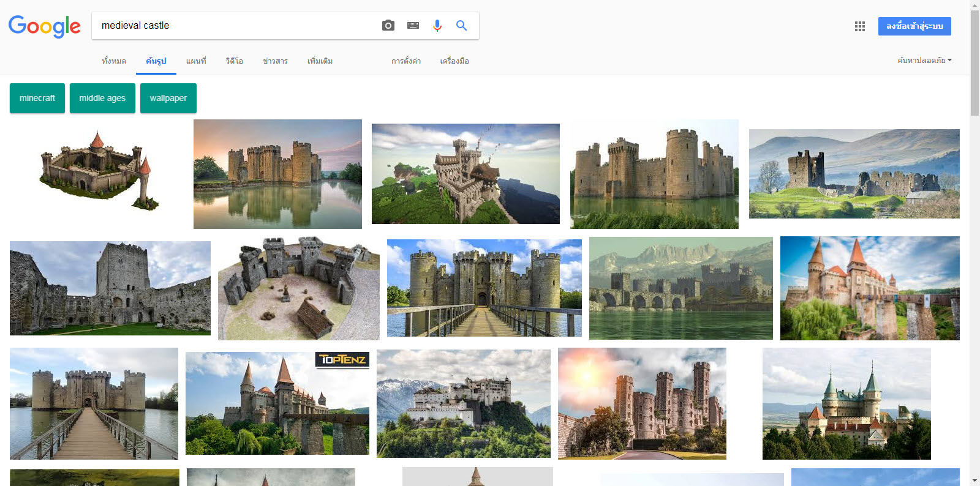The image size is (980, 486).
Task: Click the search by image camera icon
Action: pyautogui.click(x=388, y=26)
